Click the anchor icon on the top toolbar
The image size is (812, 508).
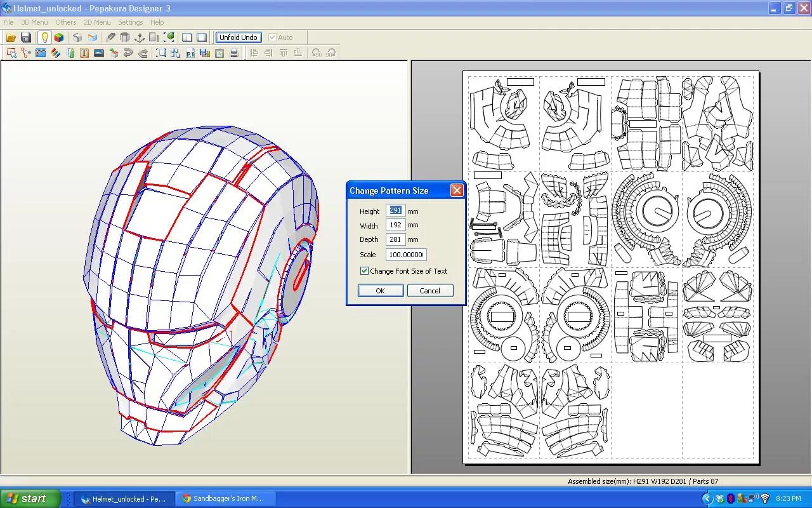click(140, 37)
